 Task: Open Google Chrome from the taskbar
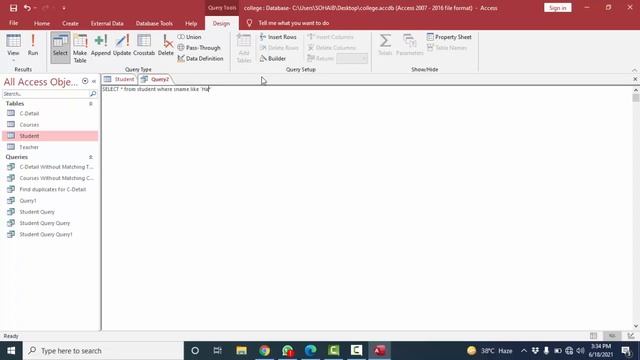tap(264, 351)
